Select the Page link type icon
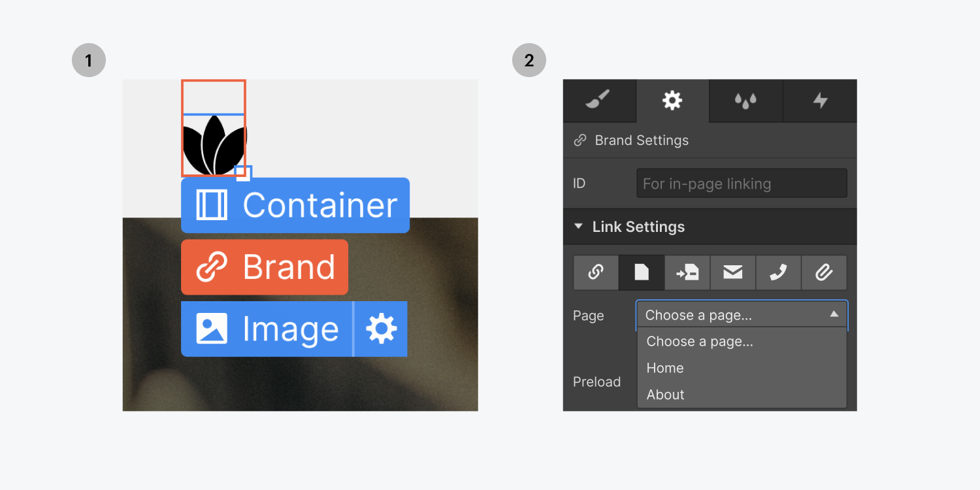 click(641, 272)
